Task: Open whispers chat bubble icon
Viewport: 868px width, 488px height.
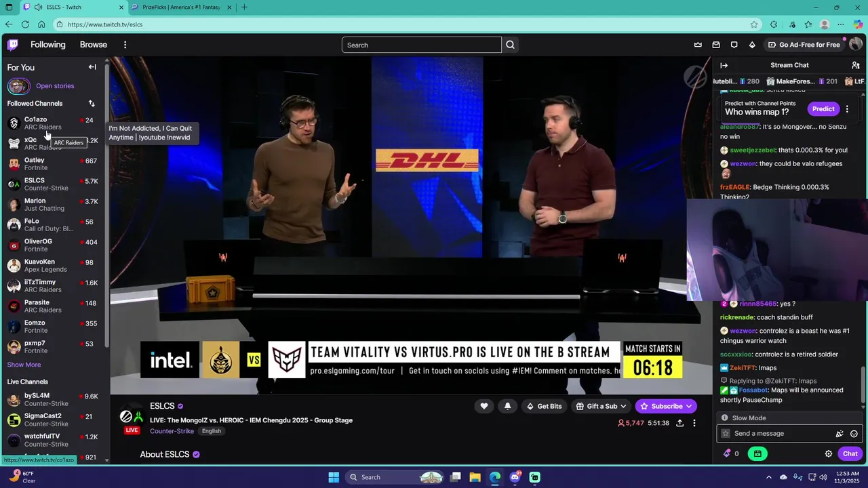Action: click(734, 45)
